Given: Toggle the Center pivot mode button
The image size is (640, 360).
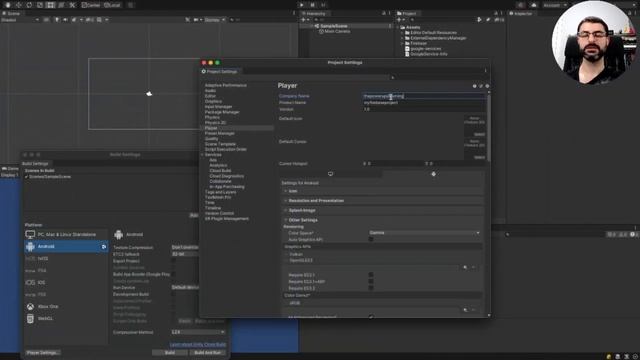Looking at the screenshot, I should [x=91, y=5].
